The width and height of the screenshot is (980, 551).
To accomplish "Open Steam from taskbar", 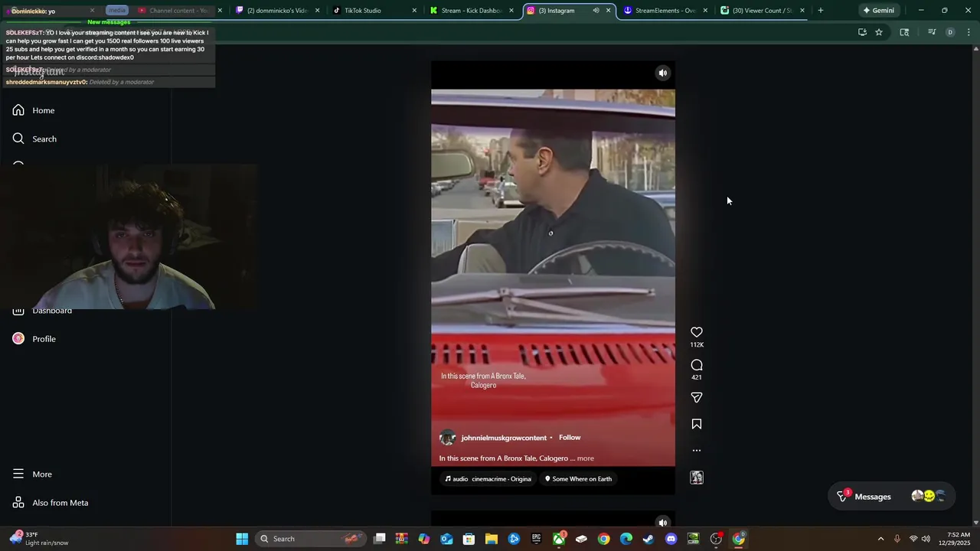I will coord(648,539).
